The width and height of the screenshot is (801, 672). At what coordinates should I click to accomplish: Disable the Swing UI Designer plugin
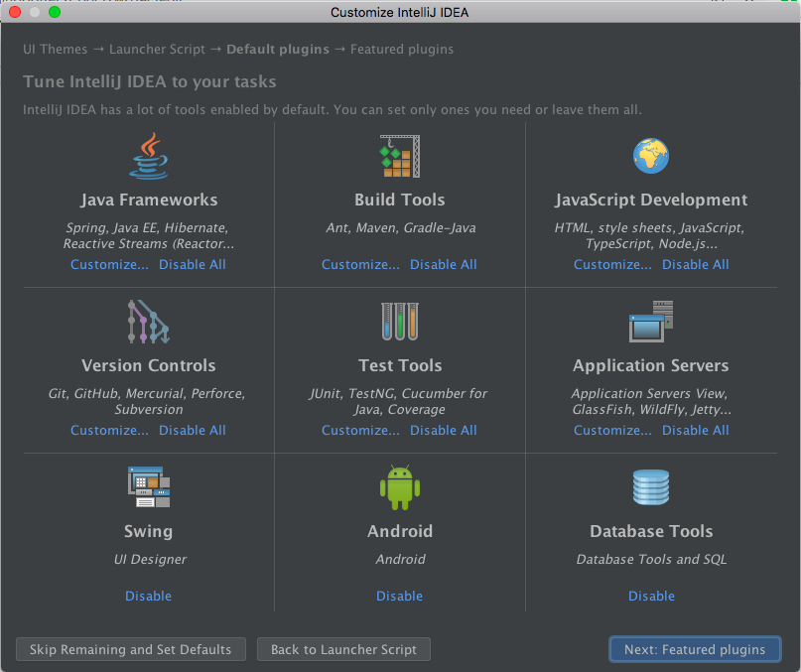tap(148, 596)
